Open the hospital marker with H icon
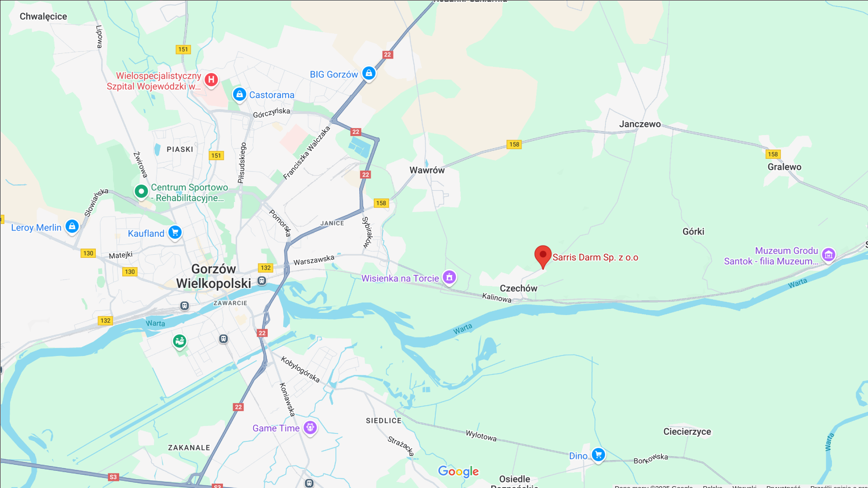868x488 pixels. point(211,81)
